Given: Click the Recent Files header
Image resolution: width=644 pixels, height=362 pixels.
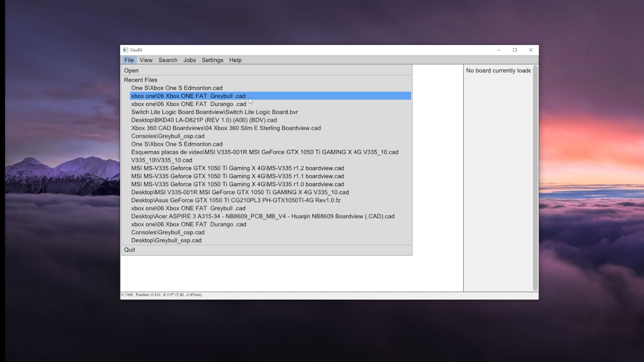Looking at the screenshot, I should 140,80.
